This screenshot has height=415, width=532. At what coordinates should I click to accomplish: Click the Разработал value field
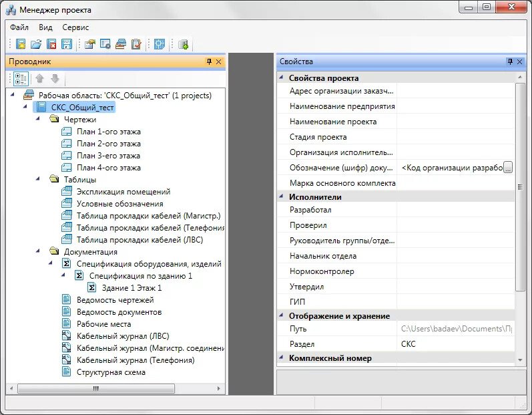pyautogui.click(x=455, y=210)
